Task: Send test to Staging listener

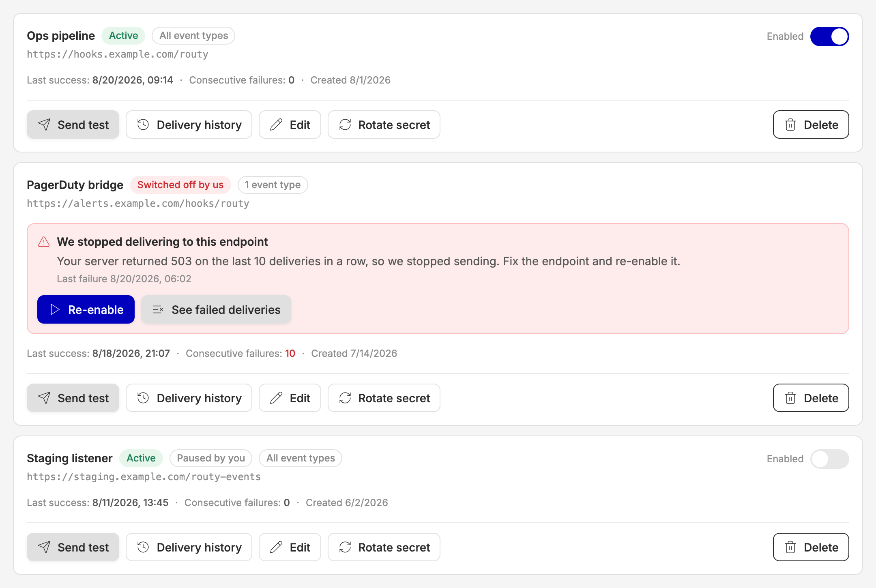Action: 73,547
